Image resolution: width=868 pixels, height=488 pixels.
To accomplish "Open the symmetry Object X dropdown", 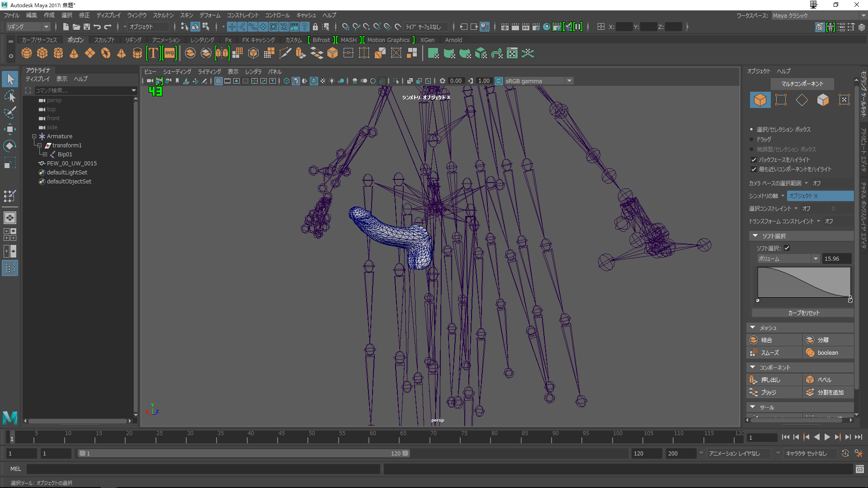I will pos(820,196).
